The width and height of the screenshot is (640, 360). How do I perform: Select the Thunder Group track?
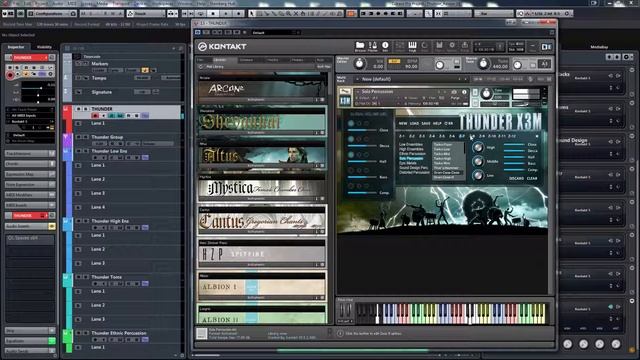click(x=107, y=137)
